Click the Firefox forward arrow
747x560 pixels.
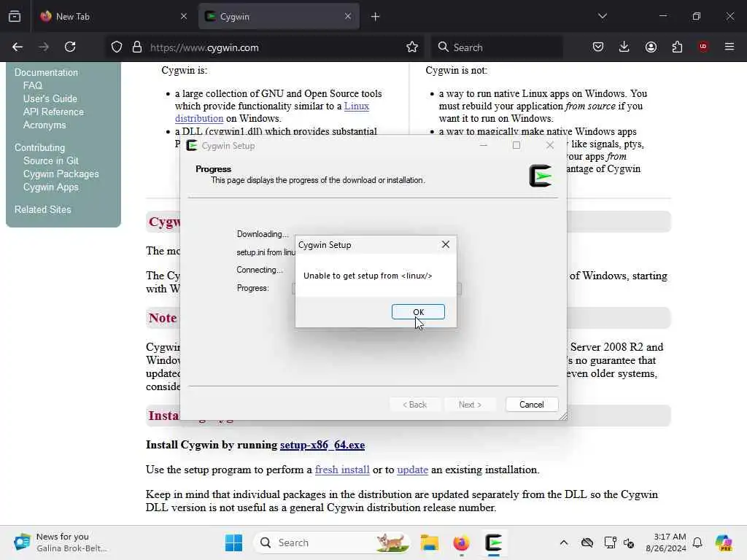(x=44, y=47)
